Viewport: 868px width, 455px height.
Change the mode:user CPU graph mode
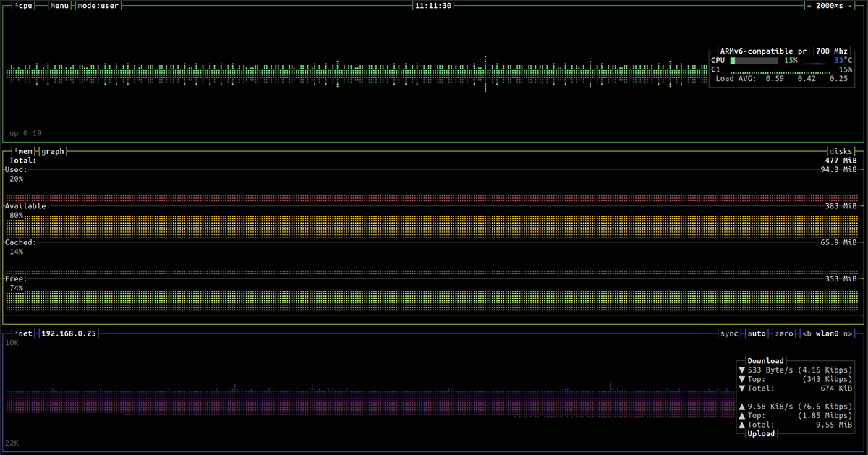point(98,6)
